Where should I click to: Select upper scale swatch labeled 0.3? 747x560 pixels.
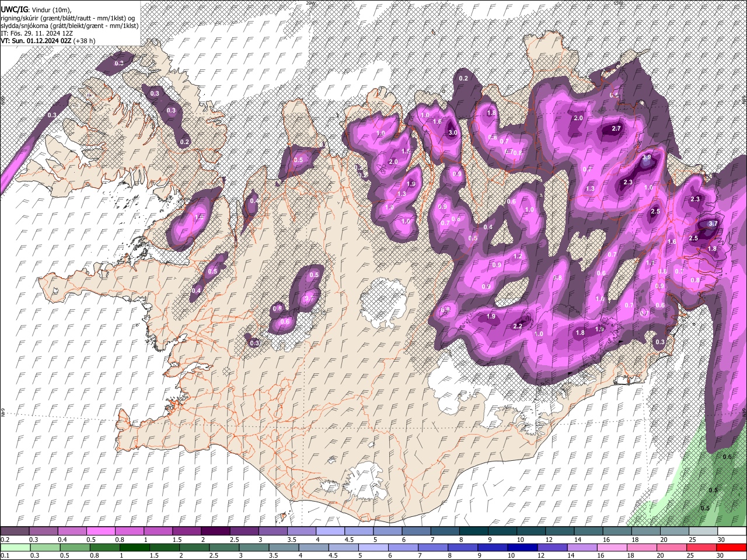click(x=43, y=531)
